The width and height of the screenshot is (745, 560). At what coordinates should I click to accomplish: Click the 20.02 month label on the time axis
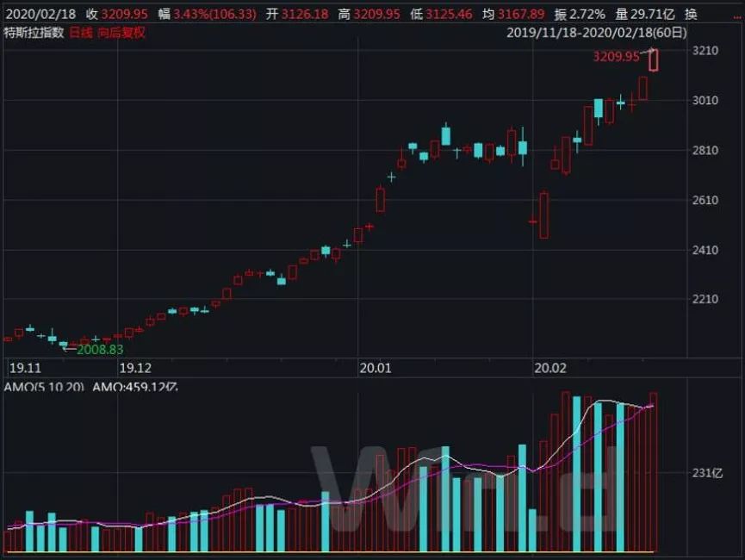click(x=550, y=369)
